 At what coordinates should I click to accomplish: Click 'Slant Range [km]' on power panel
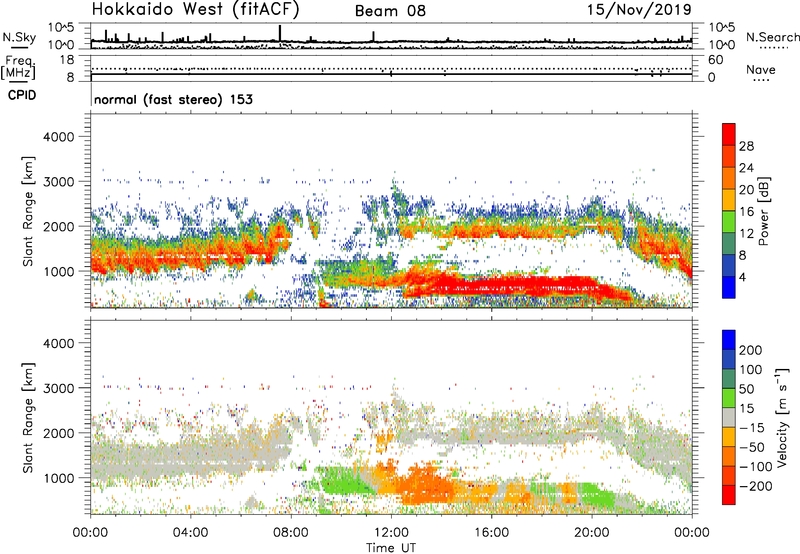(28, 211)
